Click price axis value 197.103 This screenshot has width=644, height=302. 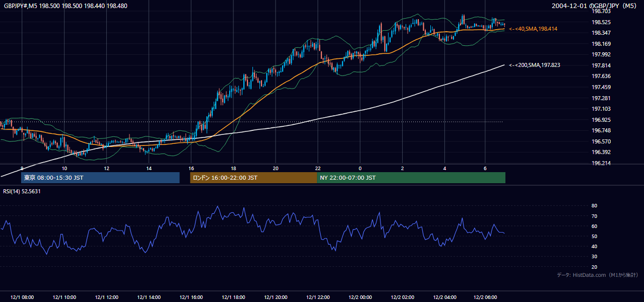[601, 109]
